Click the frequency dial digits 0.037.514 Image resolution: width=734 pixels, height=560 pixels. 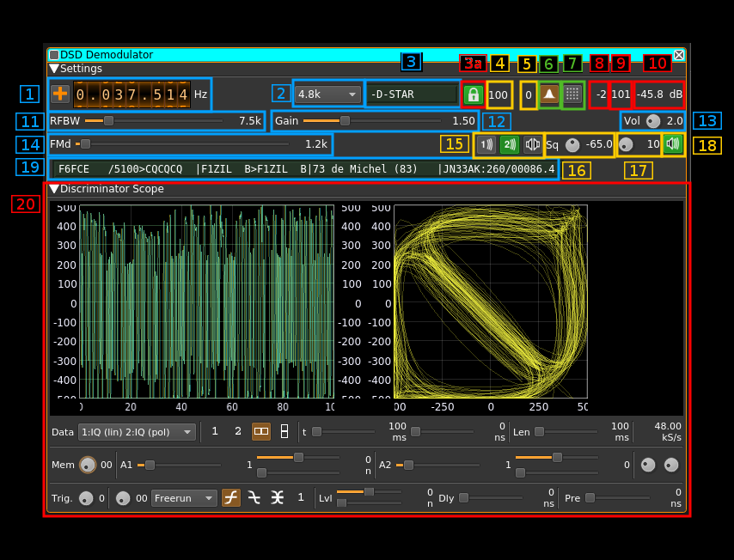pos(132,94)
